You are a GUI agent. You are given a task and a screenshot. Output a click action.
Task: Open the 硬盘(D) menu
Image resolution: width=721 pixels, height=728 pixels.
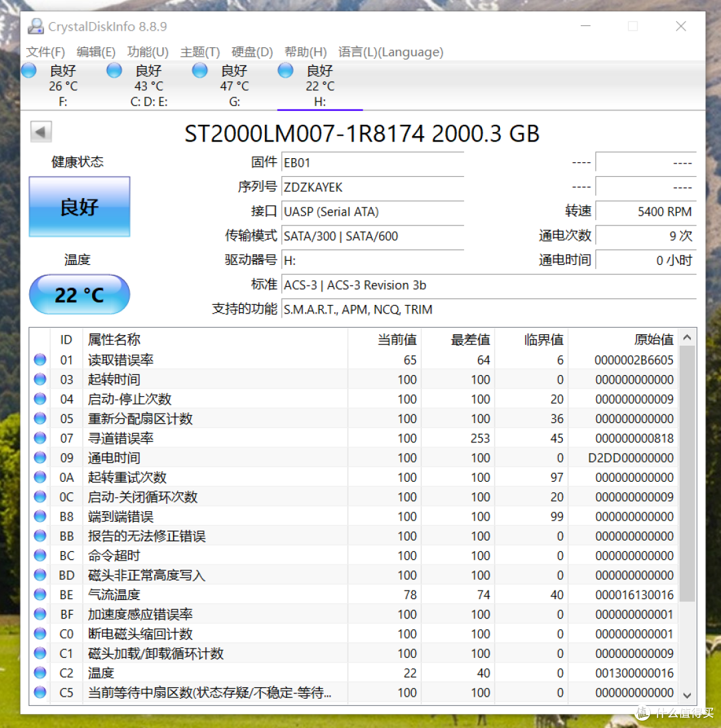[x=252, y=51]
